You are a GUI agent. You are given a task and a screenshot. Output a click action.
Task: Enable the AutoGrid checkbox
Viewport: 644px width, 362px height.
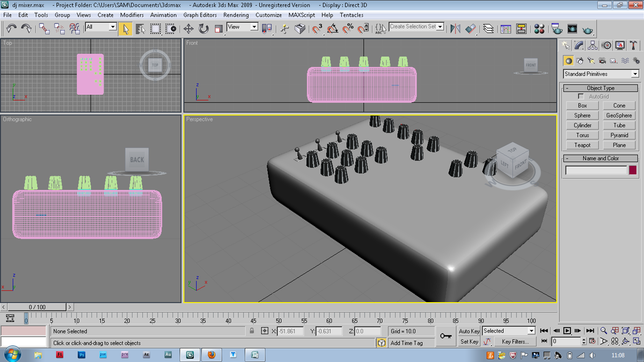(x=581, y=96)
